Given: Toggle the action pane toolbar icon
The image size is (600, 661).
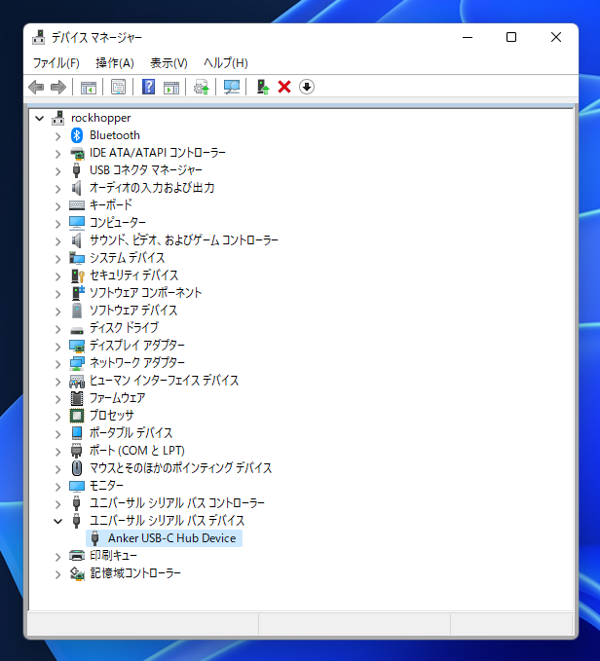Looking at the screenshot, I should tap(171, 87).
